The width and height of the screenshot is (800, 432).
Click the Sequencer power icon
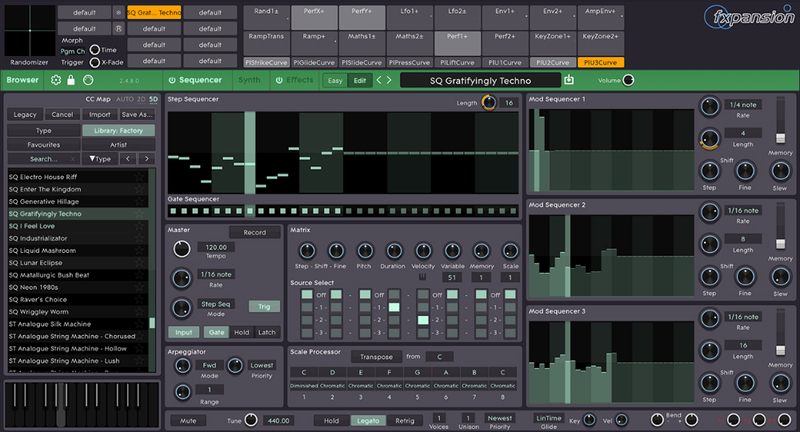click(x=172, y=80)
